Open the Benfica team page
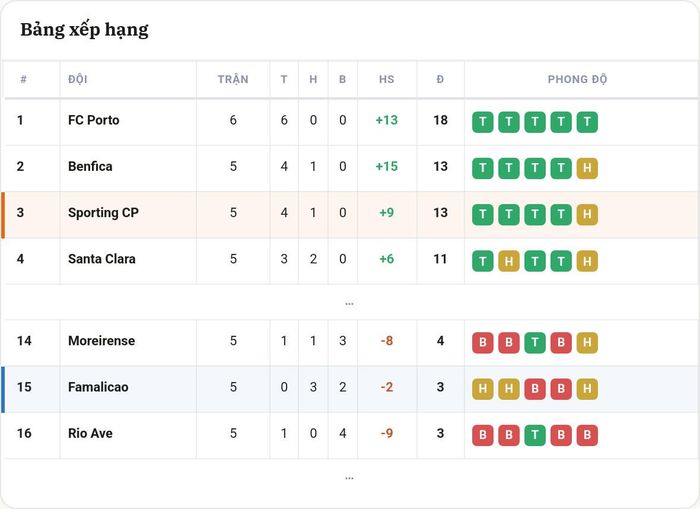 [90, 167]
